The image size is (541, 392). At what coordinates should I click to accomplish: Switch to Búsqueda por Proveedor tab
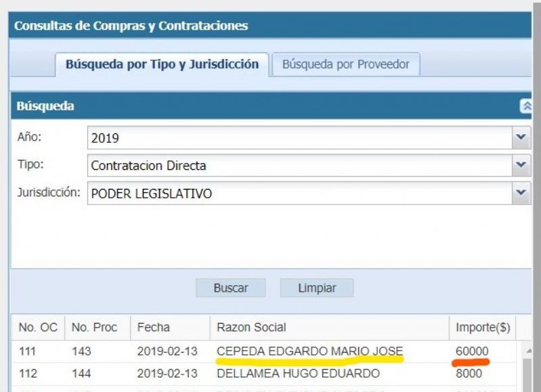pyautogui.click(x=345, y=64)
